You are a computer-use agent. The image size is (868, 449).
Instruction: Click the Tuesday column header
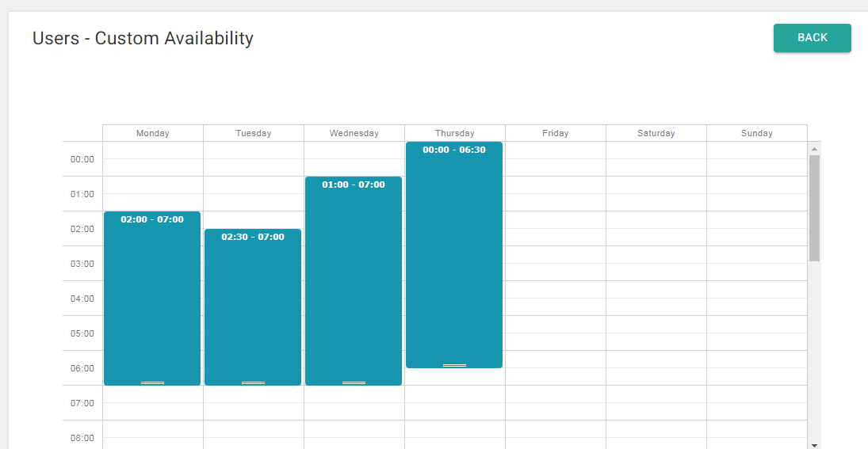point(254,133)
